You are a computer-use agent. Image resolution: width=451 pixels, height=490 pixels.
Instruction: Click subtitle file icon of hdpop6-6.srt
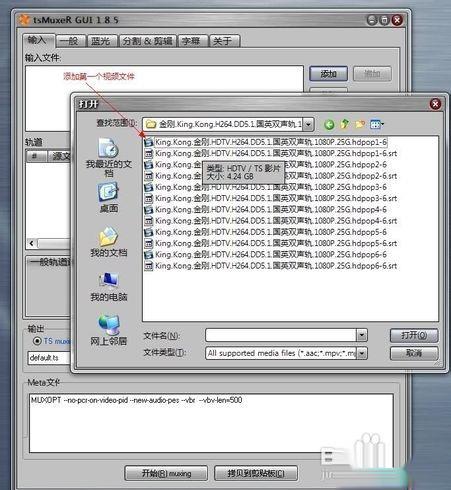pyautogui.click(x=149, y=266)
